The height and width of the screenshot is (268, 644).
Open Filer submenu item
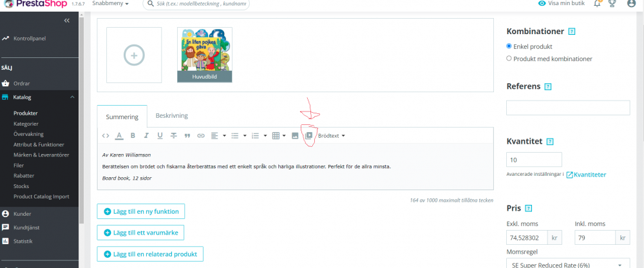(x=19, y=166)
